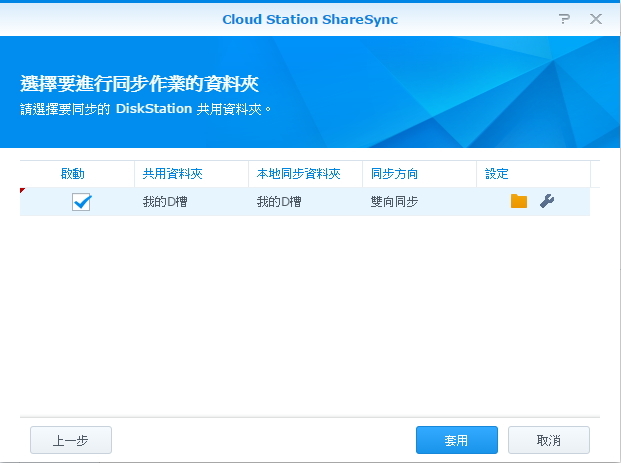Open sync settings with the wrench icon
The height and width of the screenshot is (463, 621).
point(546,201)
